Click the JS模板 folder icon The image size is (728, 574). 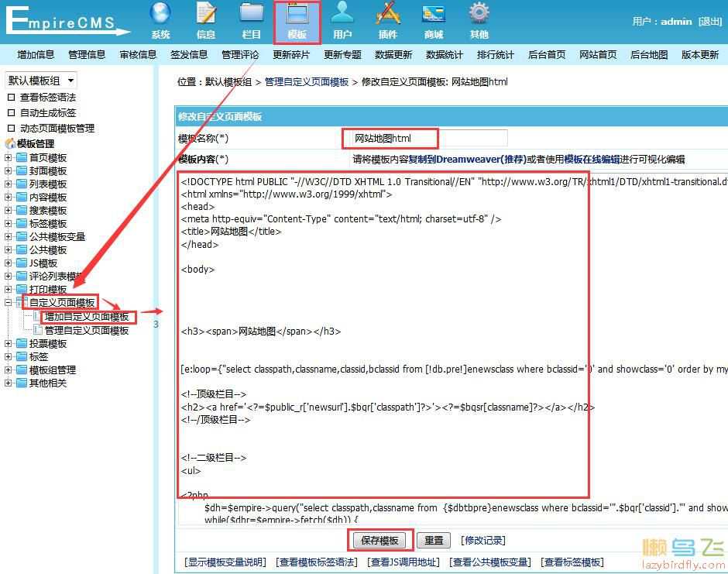pos(22,263)
